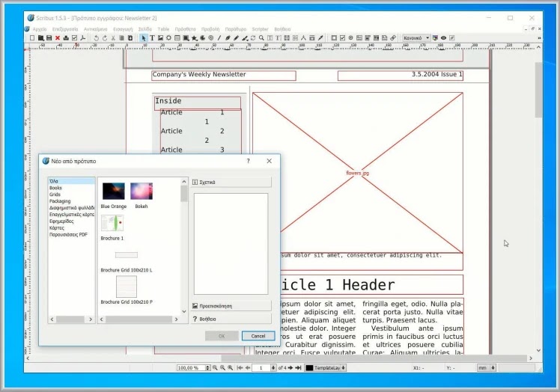Click the Βοήθεια button in template dialog
This screenshot has height=392, width=560.
(231, 319)
